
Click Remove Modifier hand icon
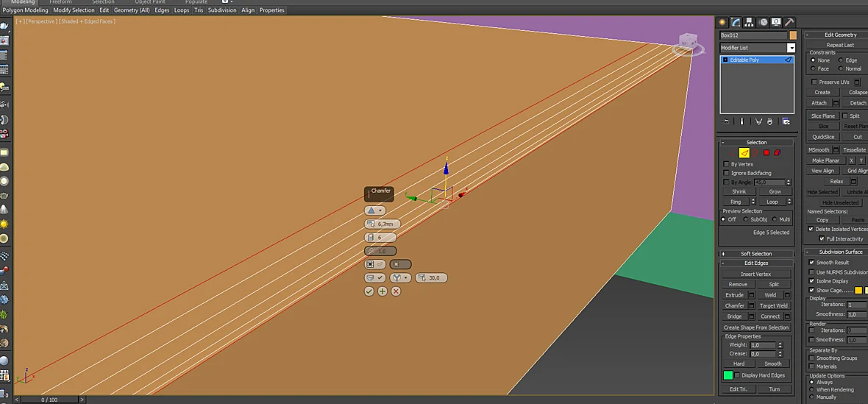tap(770, 121)
